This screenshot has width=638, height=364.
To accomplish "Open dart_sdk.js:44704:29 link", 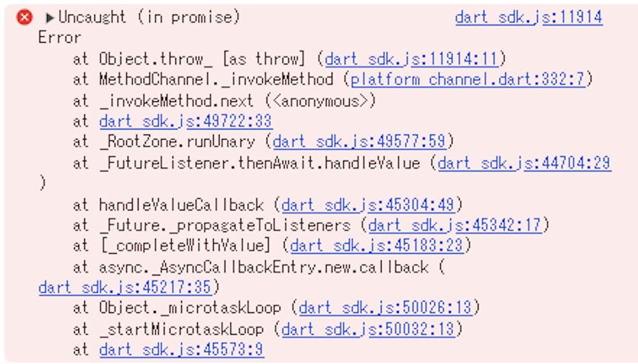I will [x=524, y=163].
